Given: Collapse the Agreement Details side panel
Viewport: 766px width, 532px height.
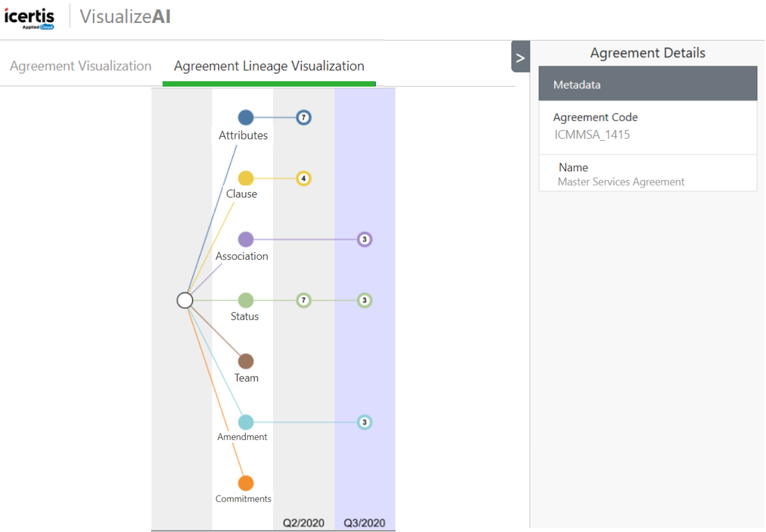Looking at the screenshot, I should point(520,58).
